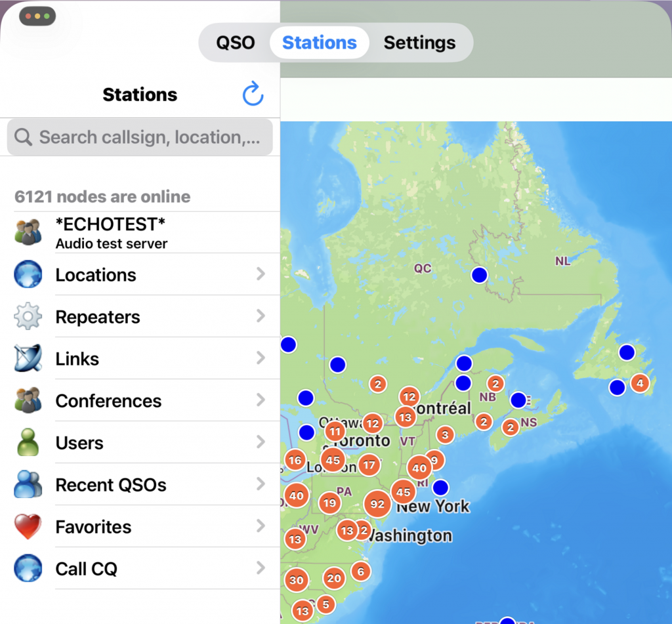Expand the Conferences row chevron
Screen dimensions: 672x624
(261, 400)
